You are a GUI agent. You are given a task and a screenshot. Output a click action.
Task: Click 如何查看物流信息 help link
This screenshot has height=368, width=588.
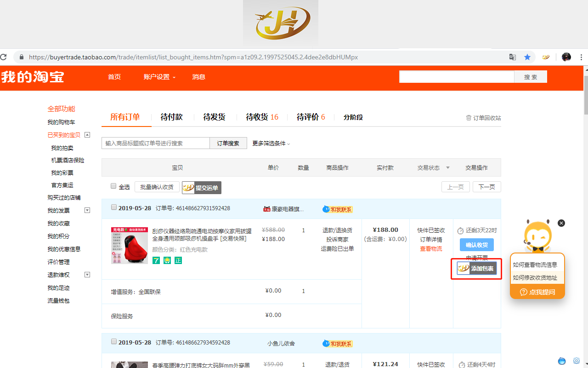tap(535, 265)
